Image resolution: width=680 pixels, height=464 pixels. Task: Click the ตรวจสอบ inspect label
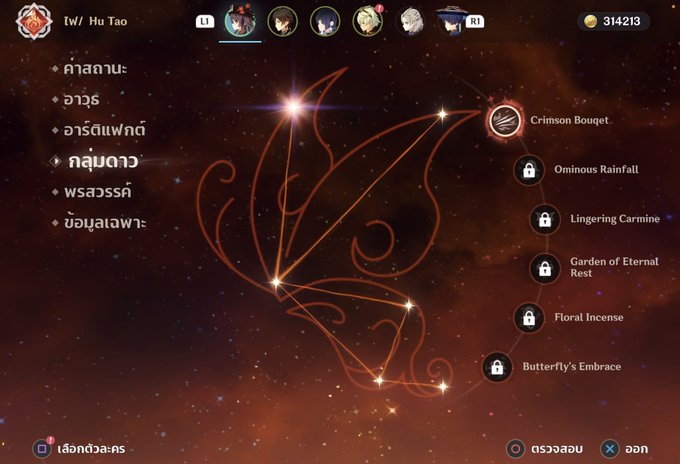pyautogui.click(x=557, y=448)
